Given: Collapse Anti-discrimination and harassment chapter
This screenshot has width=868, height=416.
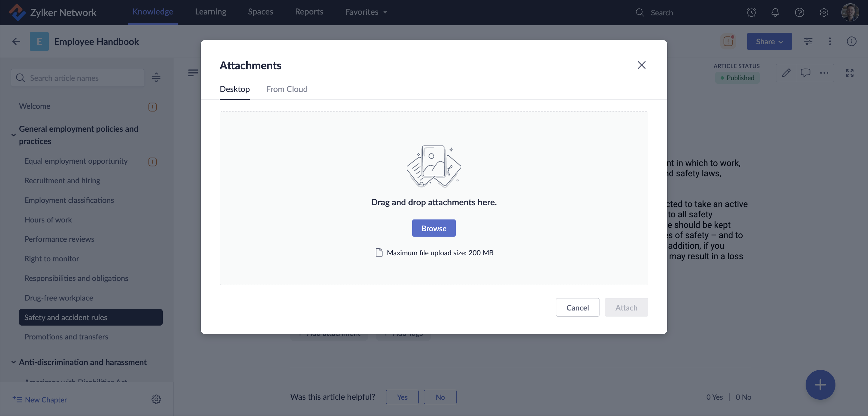Looking at the screenshot, I should click(x=14, y=362).
